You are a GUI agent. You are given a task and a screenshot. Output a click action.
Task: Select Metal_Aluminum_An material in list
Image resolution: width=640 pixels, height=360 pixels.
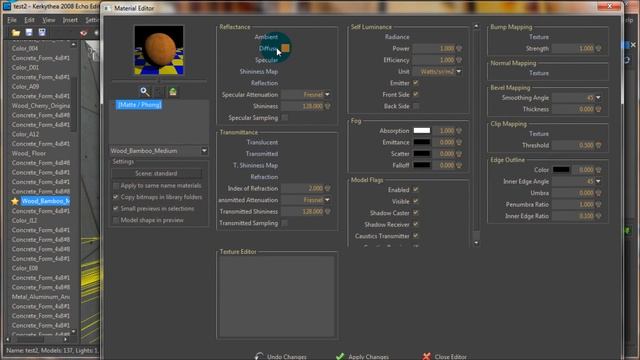[41, 297]
